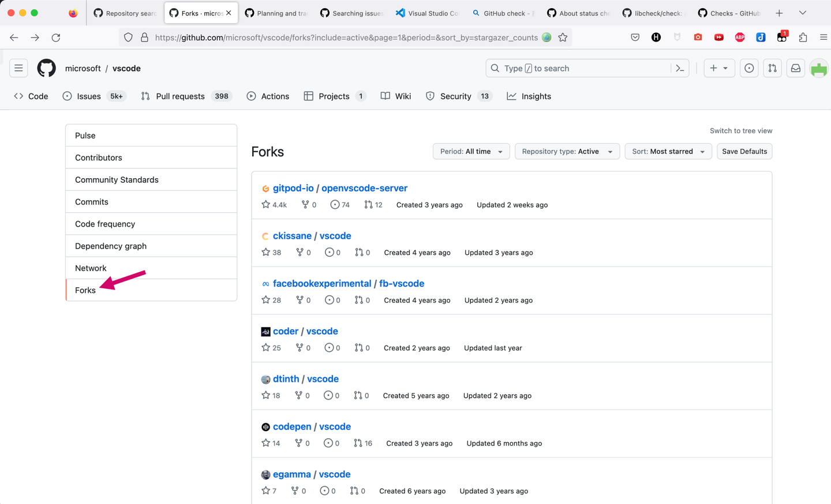Viewport: 831px width, 504px height.
Task: Close the Forks browser tab
Action: [x=229, y=13]
